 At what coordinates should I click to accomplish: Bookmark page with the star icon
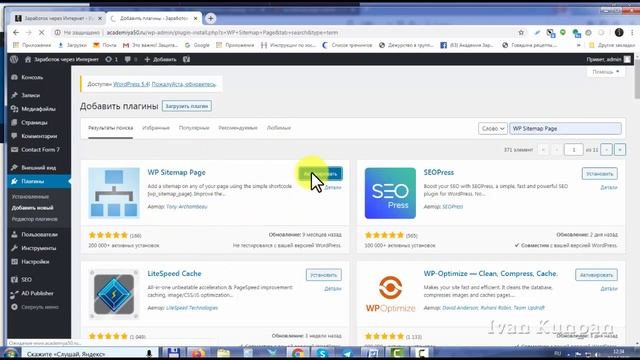pos(521,33)
